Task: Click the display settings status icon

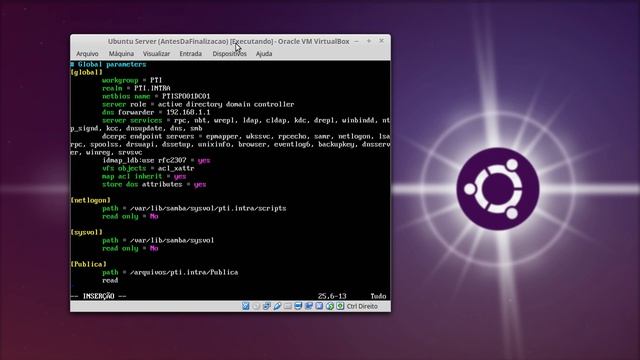Action: [x=298, y=306]
